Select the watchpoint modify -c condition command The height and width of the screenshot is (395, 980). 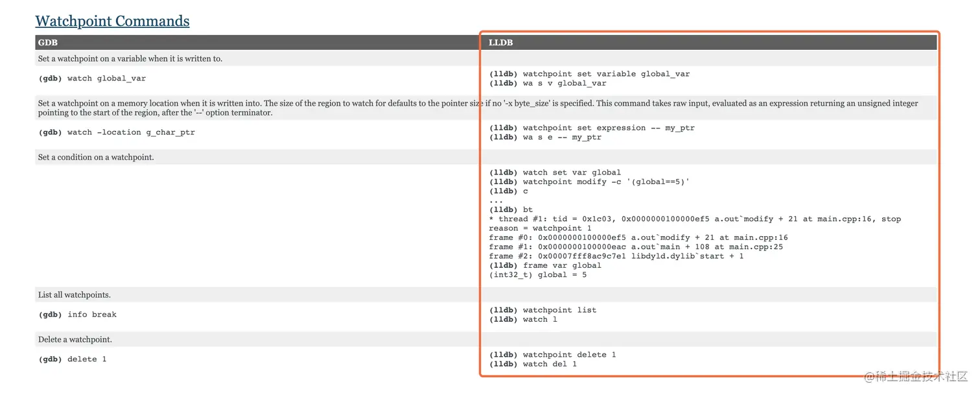point(589,182)
